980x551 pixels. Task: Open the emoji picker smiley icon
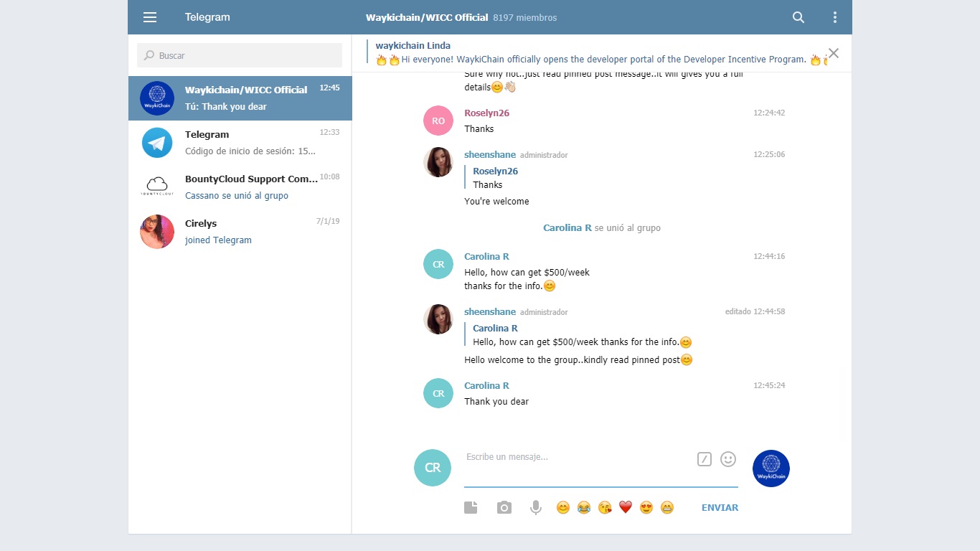[728, 459]
